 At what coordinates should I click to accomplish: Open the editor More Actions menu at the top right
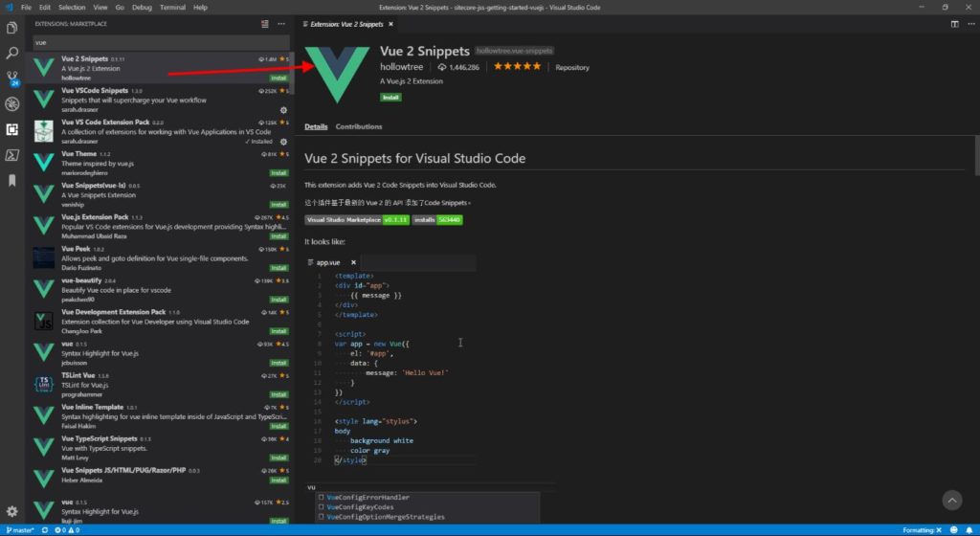click(x=970, y=24)
